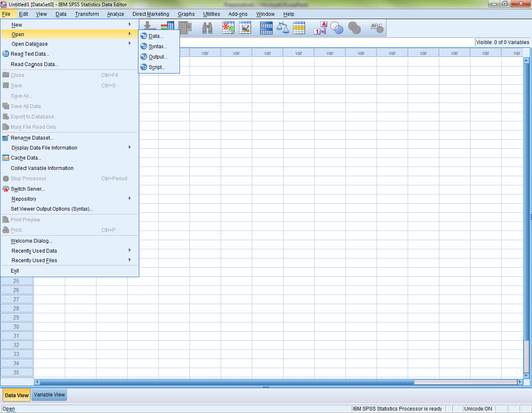
Task: Click vertical scrollbar down arrow
Action: pos(526,376)
